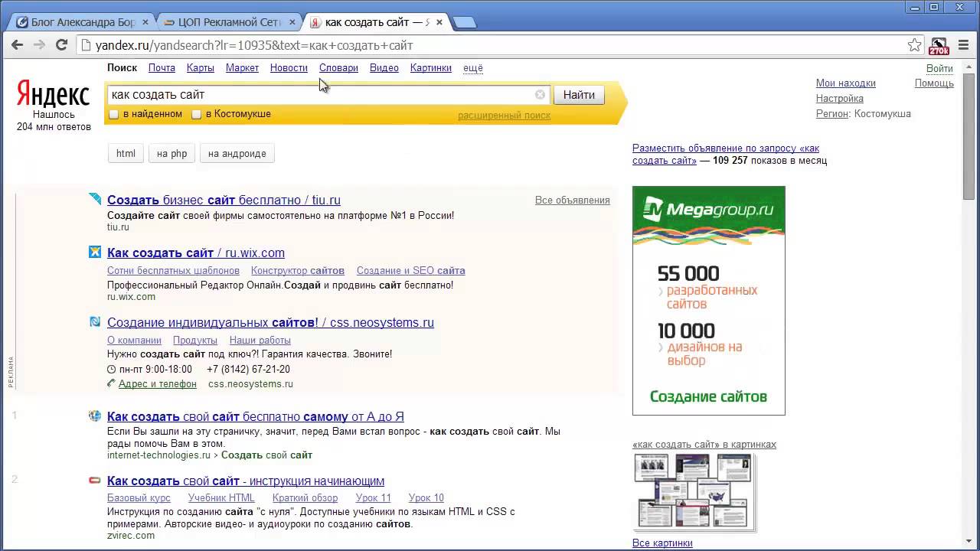Open Все объявления link
This screenshot has height=551, width=980.
[573, 201]
